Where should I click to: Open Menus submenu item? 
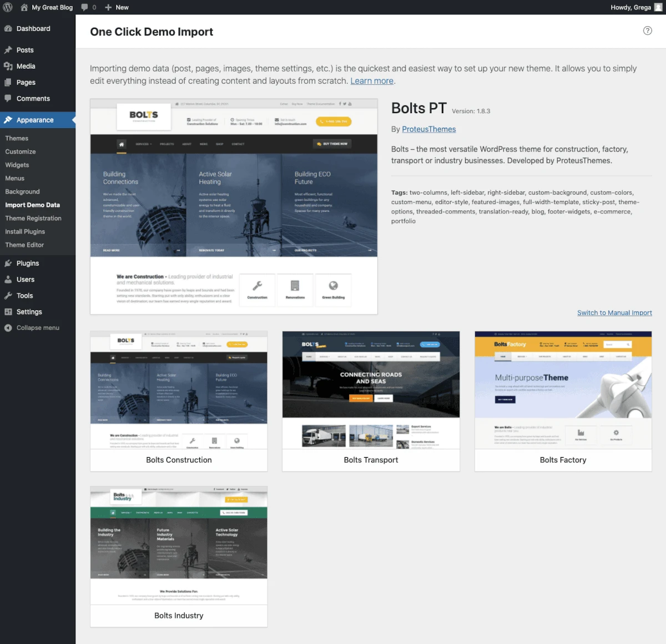[15, 178]
